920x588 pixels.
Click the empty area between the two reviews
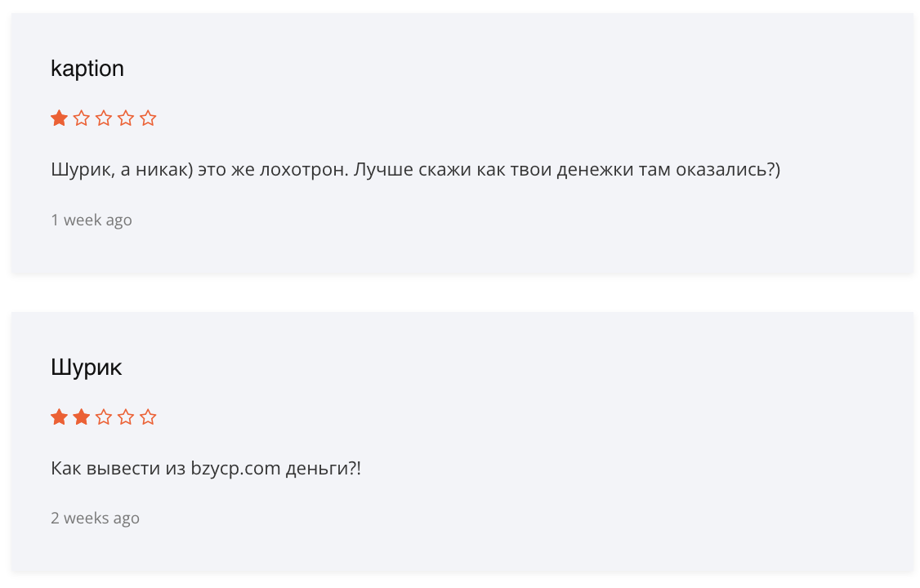coord(460,291)
